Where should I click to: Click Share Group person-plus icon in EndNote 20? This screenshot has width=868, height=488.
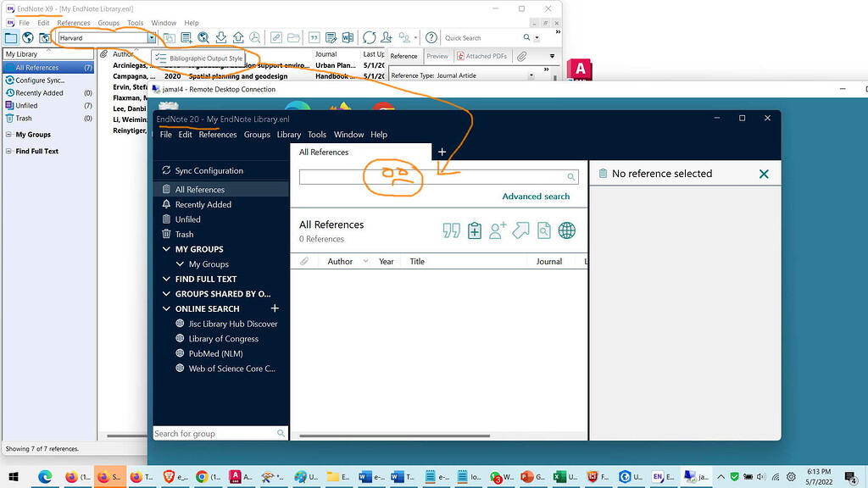point(498,230)
